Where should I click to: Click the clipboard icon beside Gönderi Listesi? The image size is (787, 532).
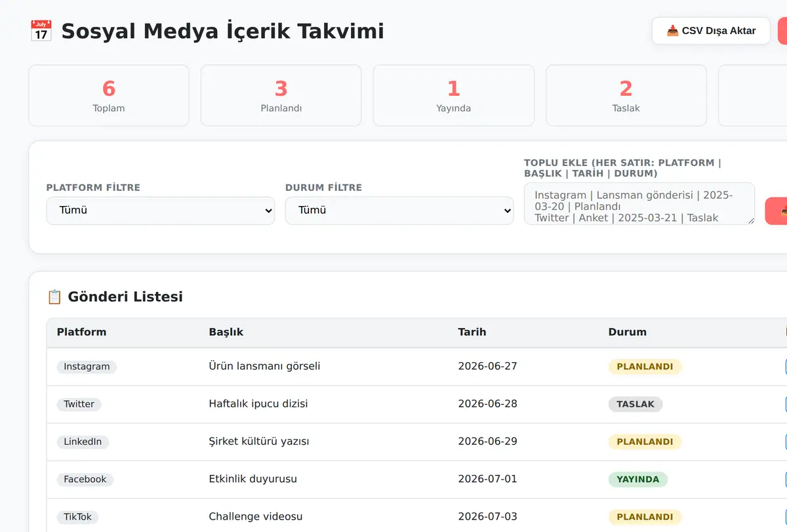pos(54,297)
